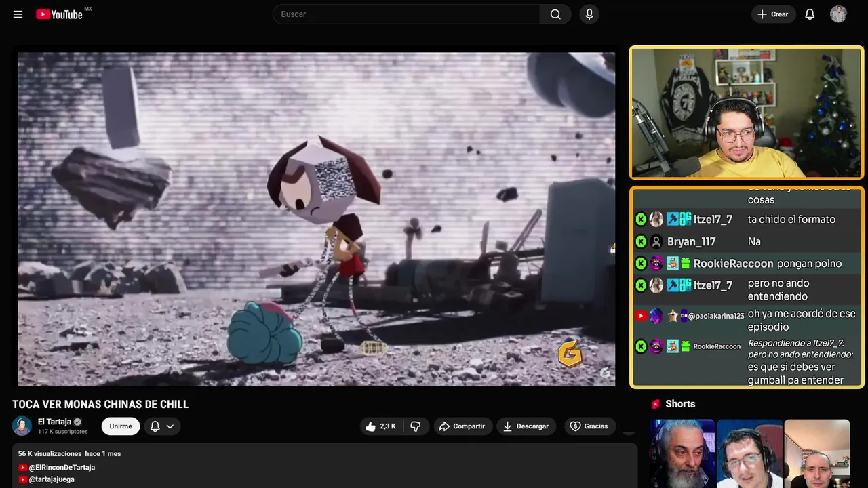
Task: Open first Shorts thumbnail with bearded man
Action: (x=682, y=453)
